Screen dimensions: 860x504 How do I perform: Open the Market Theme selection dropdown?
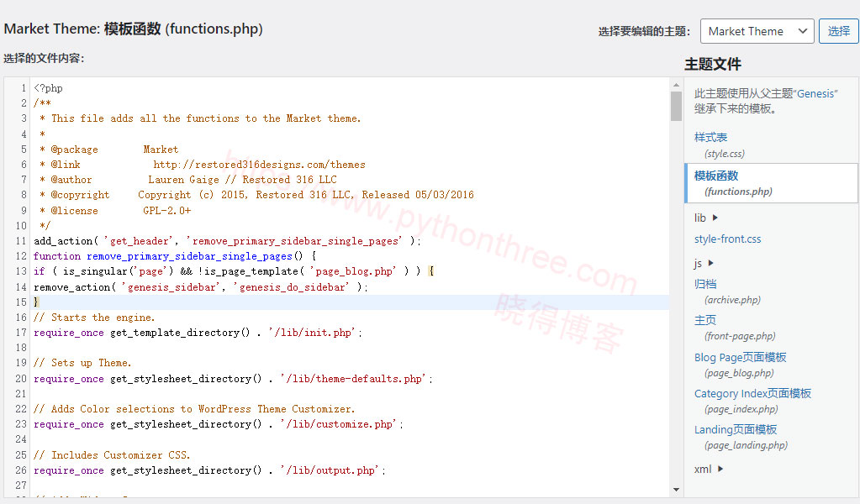[757, 31]
